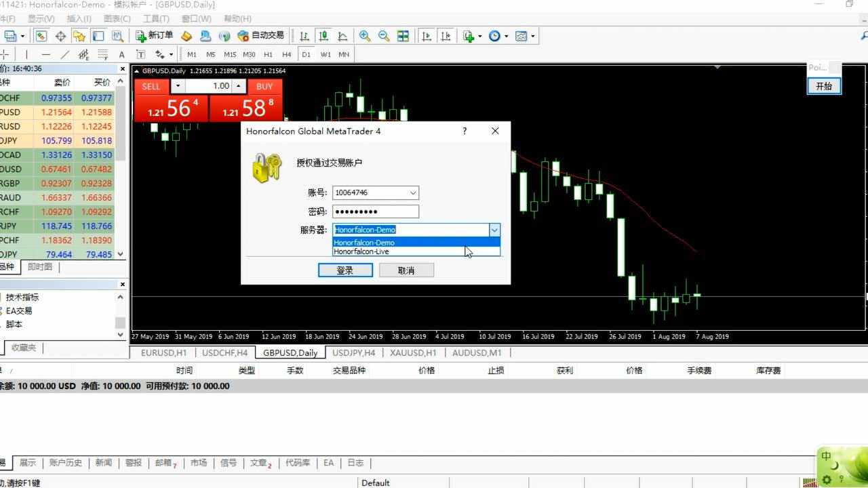The height and width of the screenshot is (488, 868).
Task: Click the red SELL button
Action: click(x=151, y=86)
